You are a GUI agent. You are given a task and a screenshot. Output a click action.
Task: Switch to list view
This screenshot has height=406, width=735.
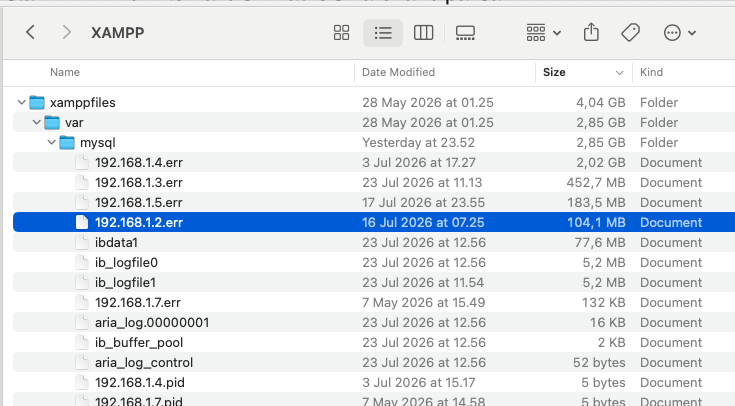click(x=383, y=33)
